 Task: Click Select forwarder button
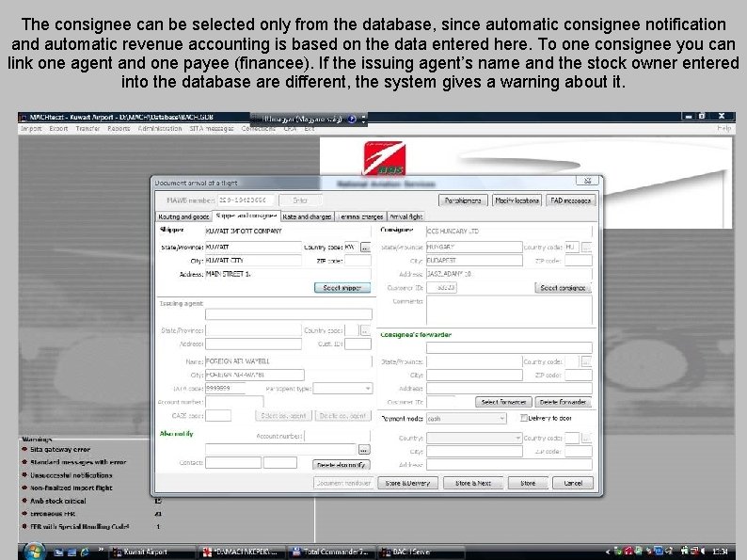[503, 402]
